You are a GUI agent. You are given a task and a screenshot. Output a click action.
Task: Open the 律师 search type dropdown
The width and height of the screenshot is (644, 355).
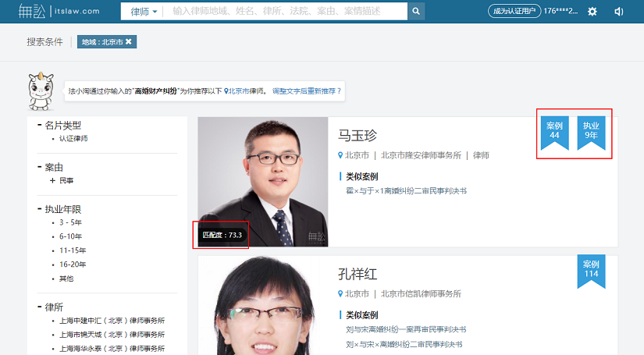coord(143,12)
